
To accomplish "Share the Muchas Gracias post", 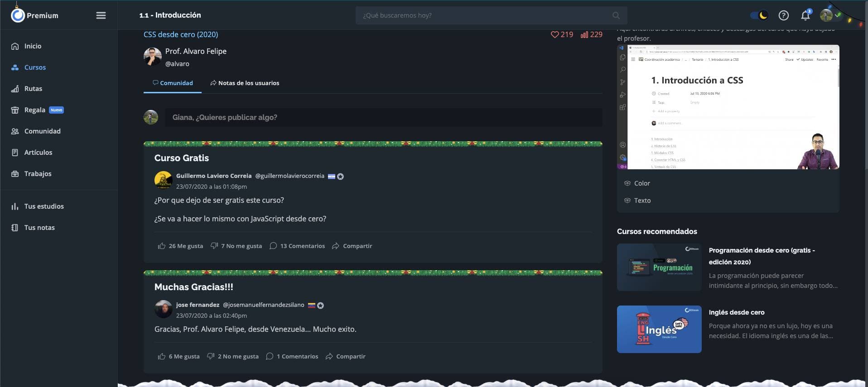I will tap(346, 356).
